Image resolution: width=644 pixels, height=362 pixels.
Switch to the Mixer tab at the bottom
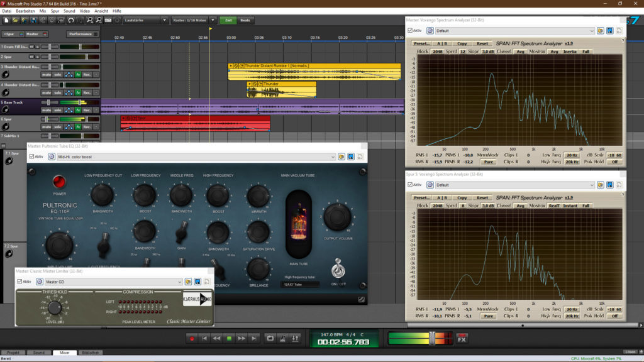coord(65,353)
